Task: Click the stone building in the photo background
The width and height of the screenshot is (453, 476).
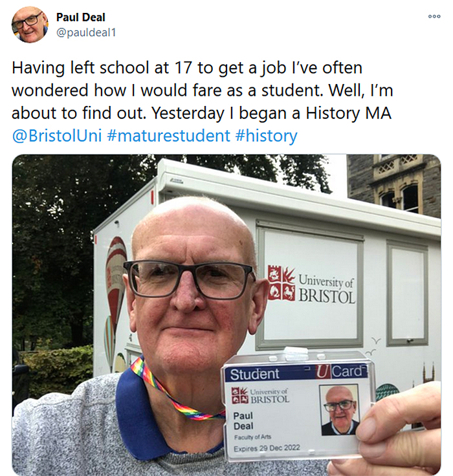Action: [394, 185]
